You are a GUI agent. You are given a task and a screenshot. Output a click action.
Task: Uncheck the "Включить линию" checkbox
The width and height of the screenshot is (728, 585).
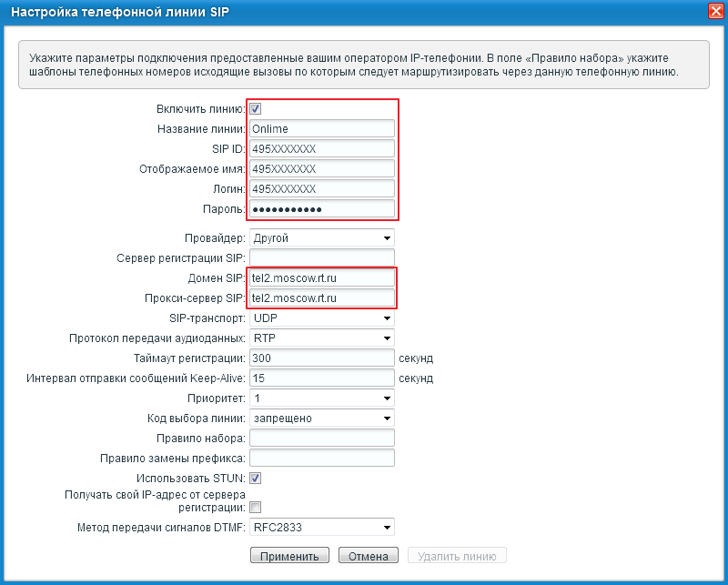point(256,108)
